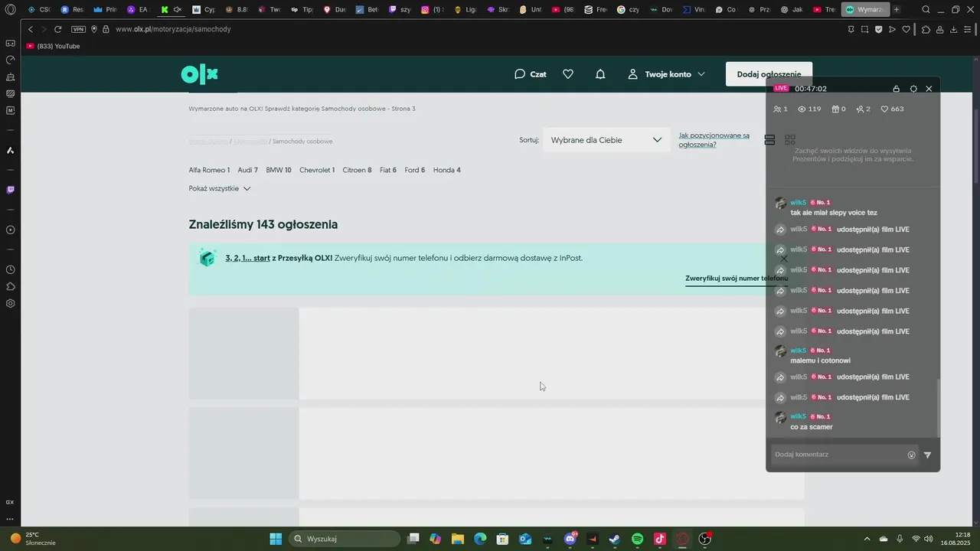Click Dodaj ogłoszenie button
The height and width of the screenshot is (551, 980).
[x=769, y=74]
